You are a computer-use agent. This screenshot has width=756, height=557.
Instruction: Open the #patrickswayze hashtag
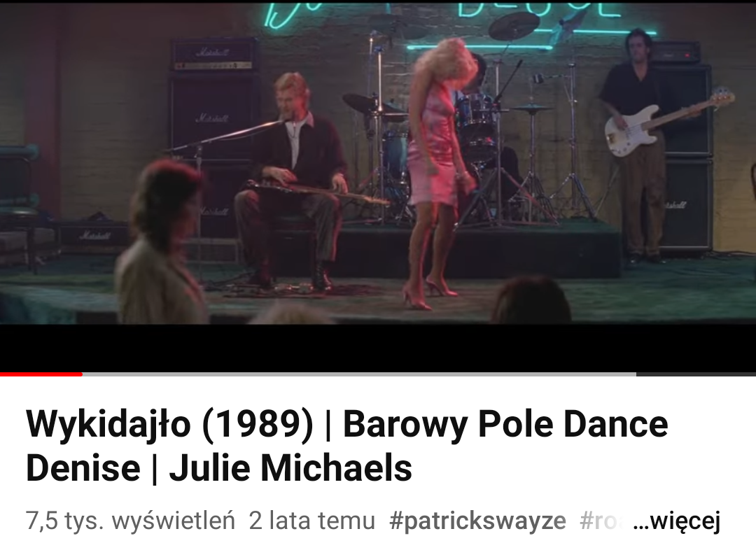pos(477,521)
